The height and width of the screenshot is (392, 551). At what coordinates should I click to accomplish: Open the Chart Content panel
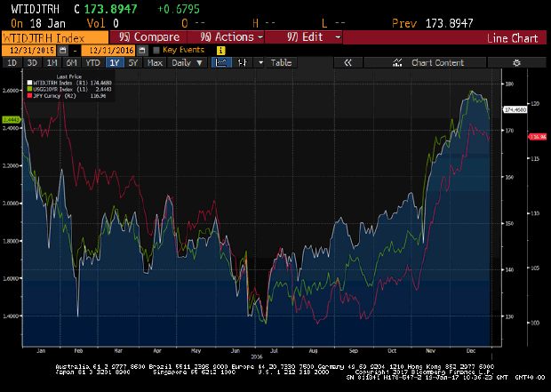[x=425, y=62]
